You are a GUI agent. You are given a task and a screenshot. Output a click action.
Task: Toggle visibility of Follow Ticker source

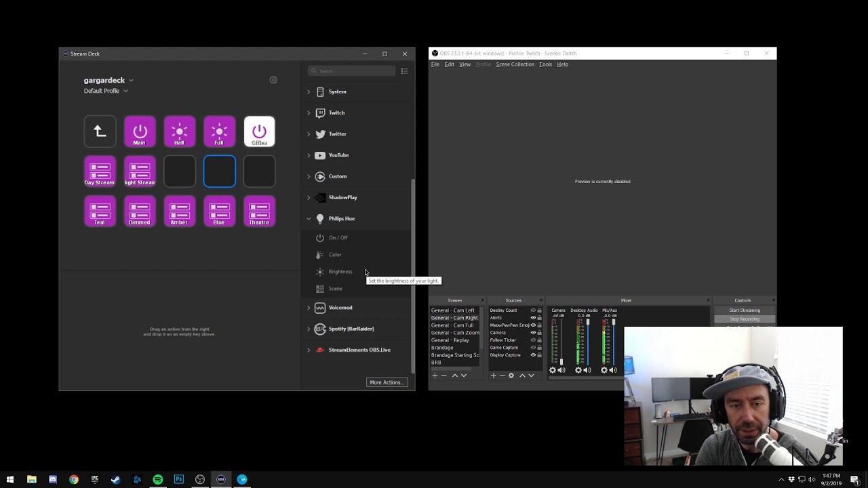coord(533,340)
